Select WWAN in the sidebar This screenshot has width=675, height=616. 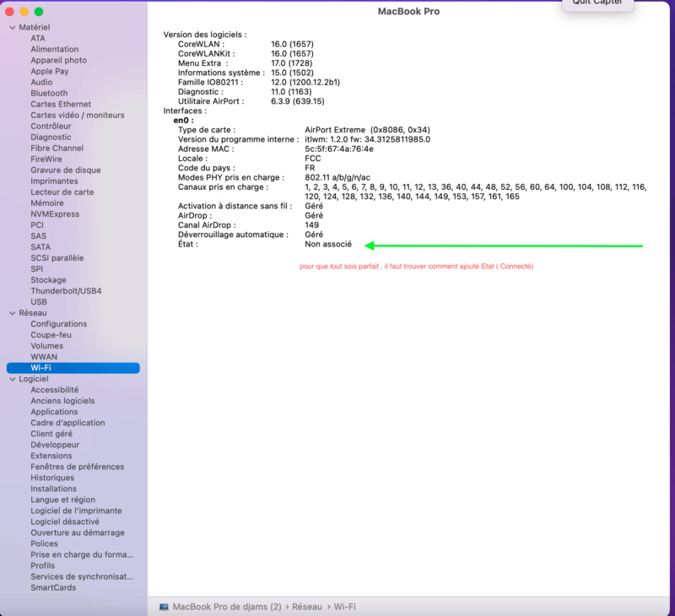tap(44, 356)
